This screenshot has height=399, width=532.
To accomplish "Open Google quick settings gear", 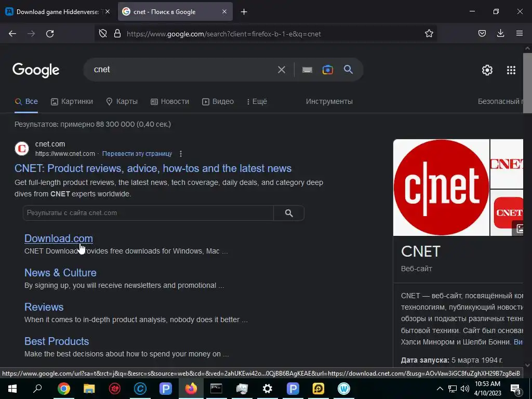I will (x=487, y=70).
